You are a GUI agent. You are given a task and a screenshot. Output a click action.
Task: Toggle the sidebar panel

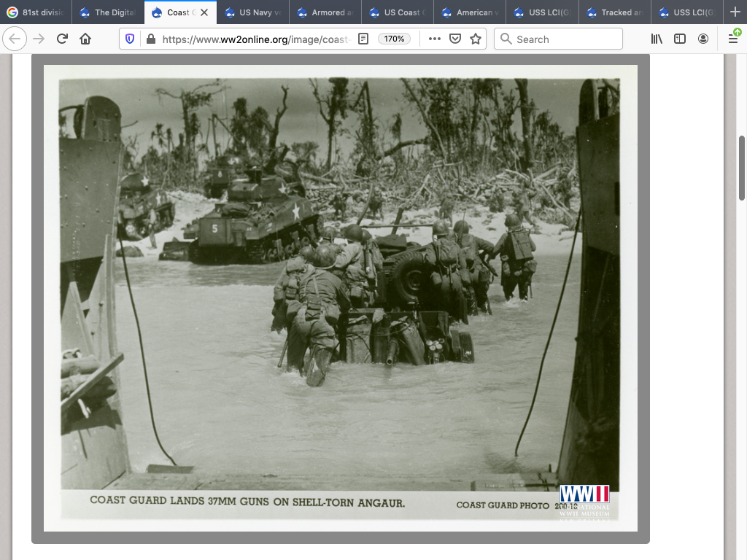tap(680, 39)
